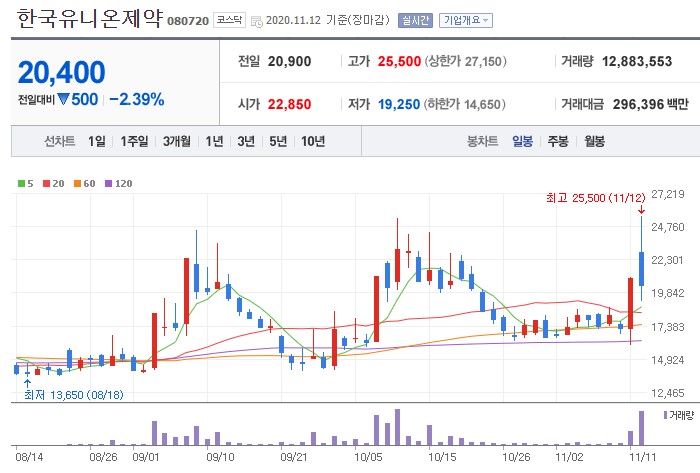Click the 고가 value 25,500
Image resolution: width=700 pixels, height=473 pixels.
pos(399,62)
